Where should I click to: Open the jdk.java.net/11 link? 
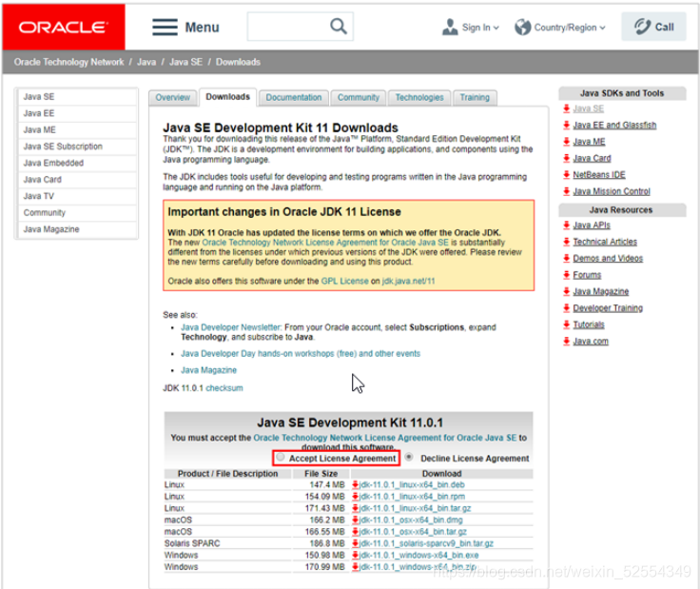click(x=408, y=281)
